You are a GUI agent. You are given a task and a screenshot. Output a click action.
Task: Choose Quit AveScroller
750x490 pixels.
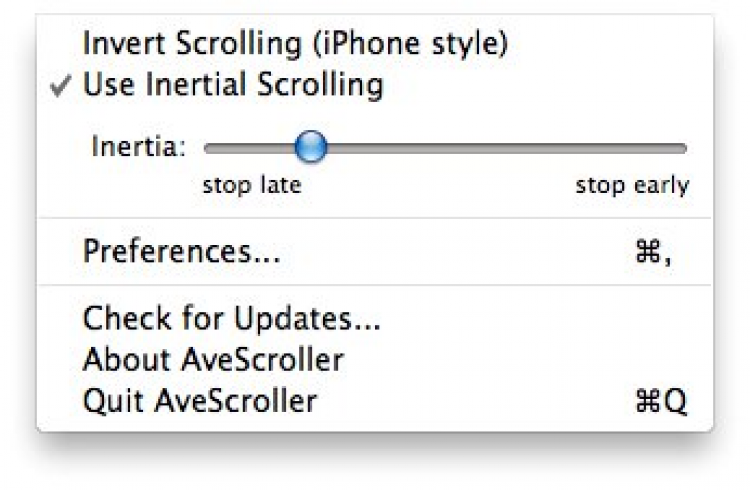pos(199,401)
